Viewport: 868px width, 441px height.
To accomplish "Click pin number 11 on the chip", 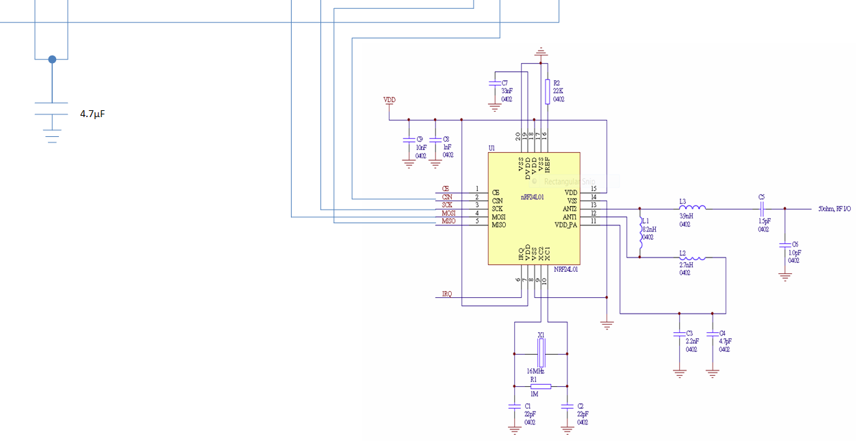I will pos(593,221).
